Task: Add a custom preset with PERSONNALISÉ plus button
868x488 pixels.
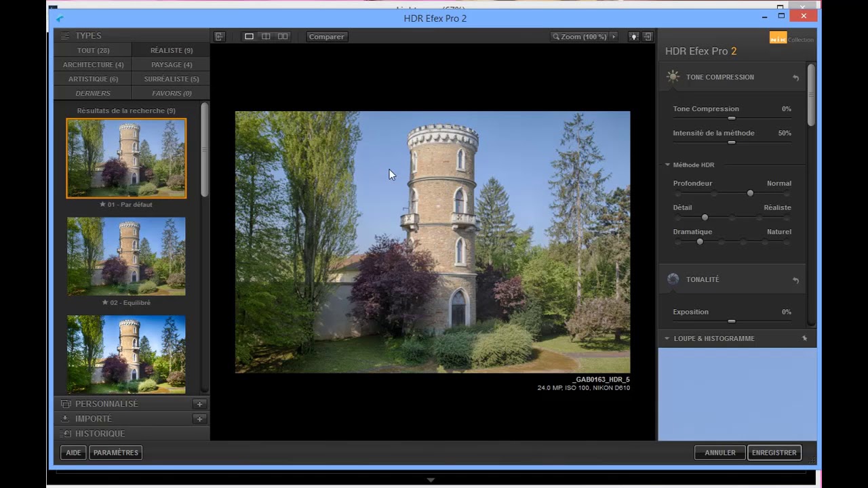Action: (199, 404)
